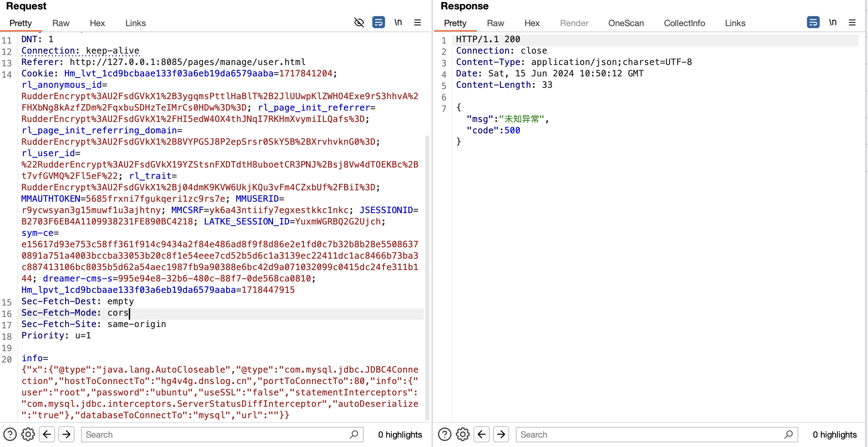Toggle word wrap icon in Request panel
Image resolution: width=868 pixels, height=447 pixels.
pos(378,22)
